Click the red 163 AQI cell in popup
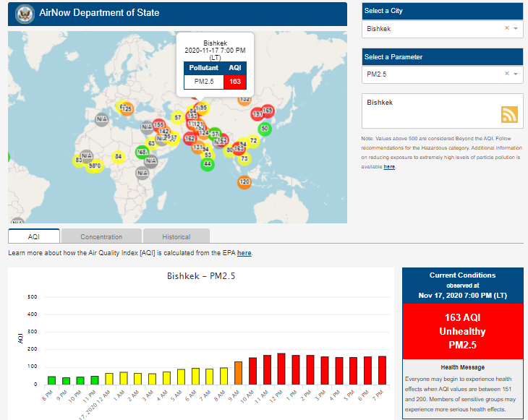Viewport: 528px width, 420px height. (x=234, y=82)
